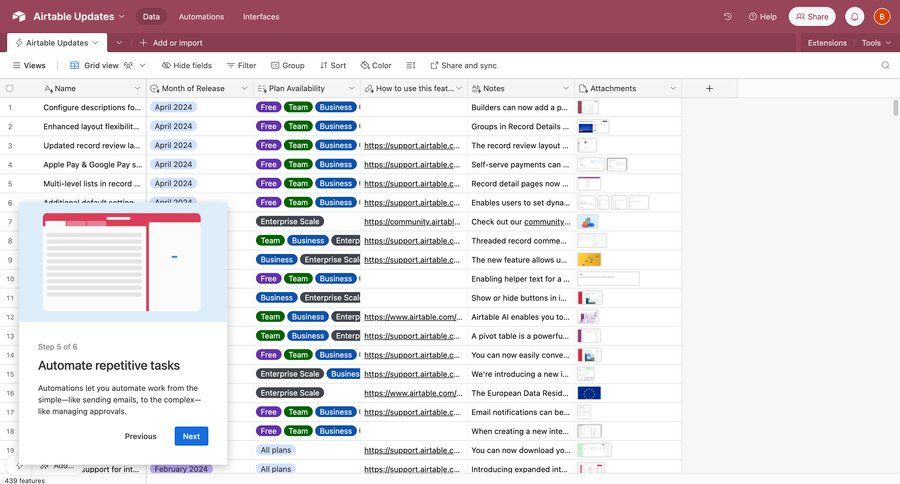Select note 'Builders can now add a p...'
900x484 pixels.
coord(519,107)
